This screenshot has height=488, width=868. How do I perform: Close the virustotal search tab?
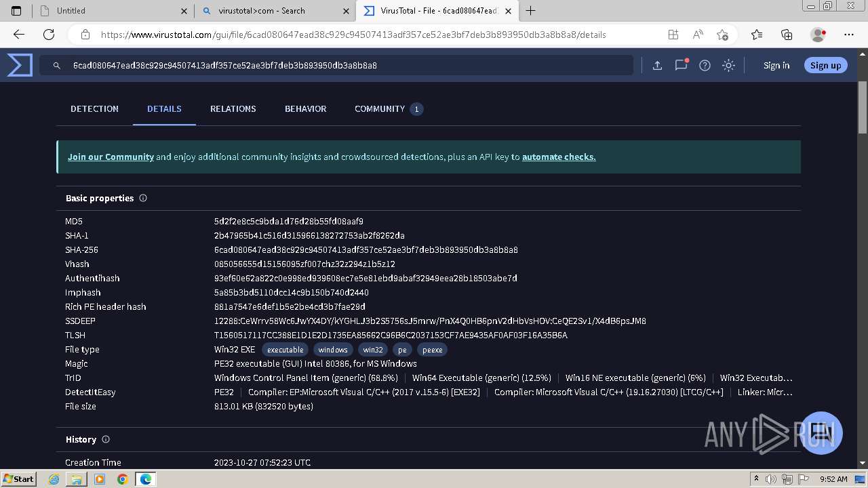tap(347, 11)
